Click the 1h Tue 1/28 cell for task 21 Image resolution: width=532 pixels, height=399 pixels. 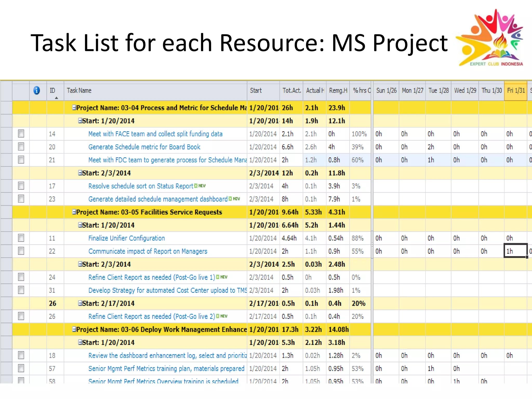pos(438,160)
